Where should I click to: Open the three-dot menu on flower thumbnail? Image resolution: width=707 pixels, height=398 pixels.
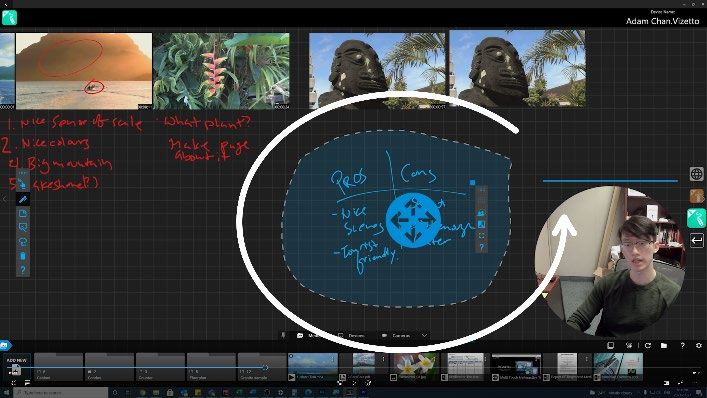pyautogui.click(x=435, y=359)
